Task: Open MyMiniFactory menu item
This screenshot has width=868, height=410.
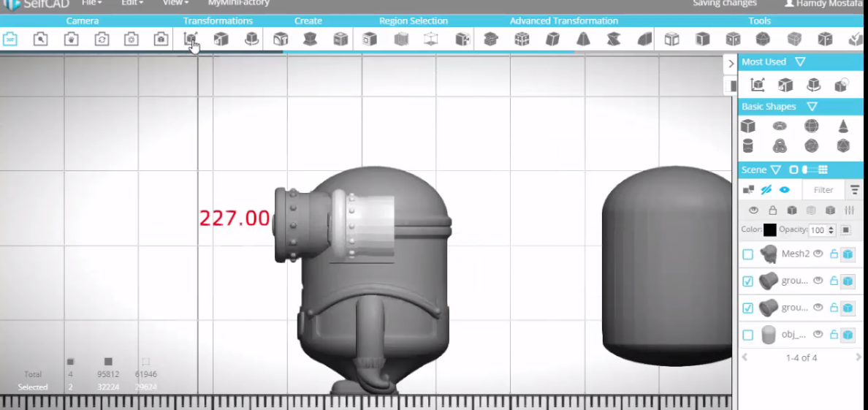Action: (239, 3)
